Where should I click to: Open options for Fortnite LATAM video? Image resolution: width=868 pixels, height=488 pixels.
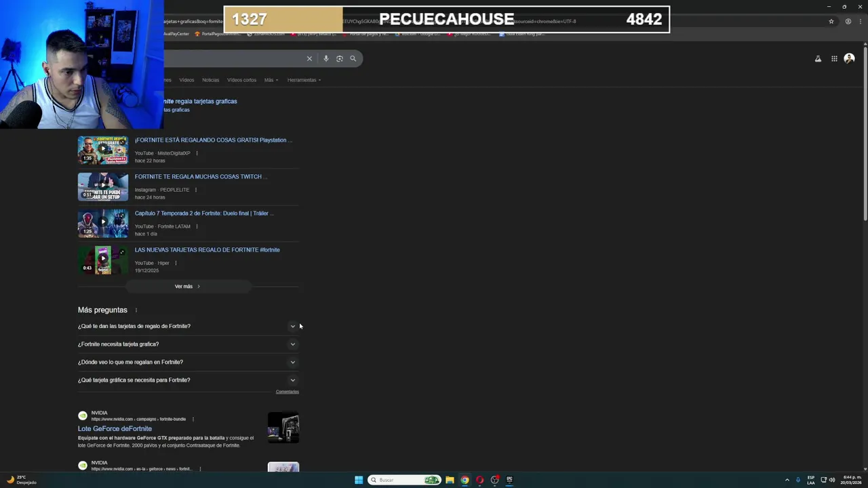[x=197, y=226]
